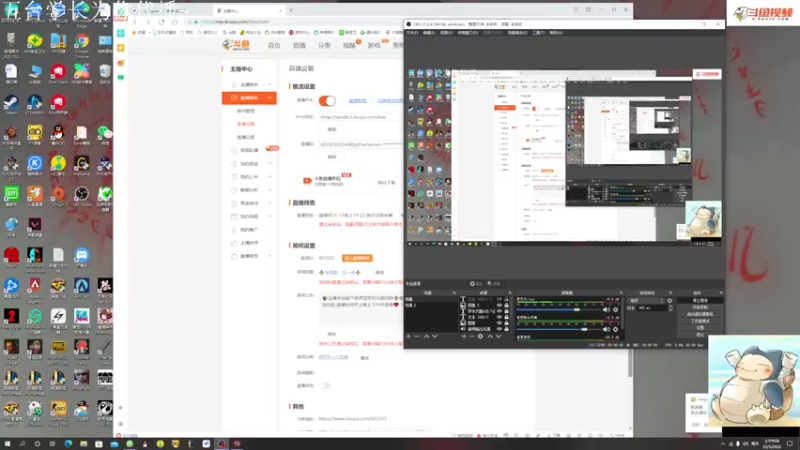
Task: Open second mixer channel settings gear
Action: point(615,329)
